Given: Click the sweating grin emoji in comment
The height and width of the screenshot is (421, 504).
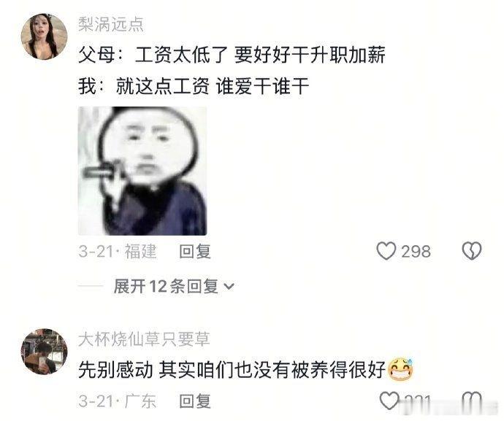Looking at the screenshot, I should pyautogui.click(x=400, y=369).
